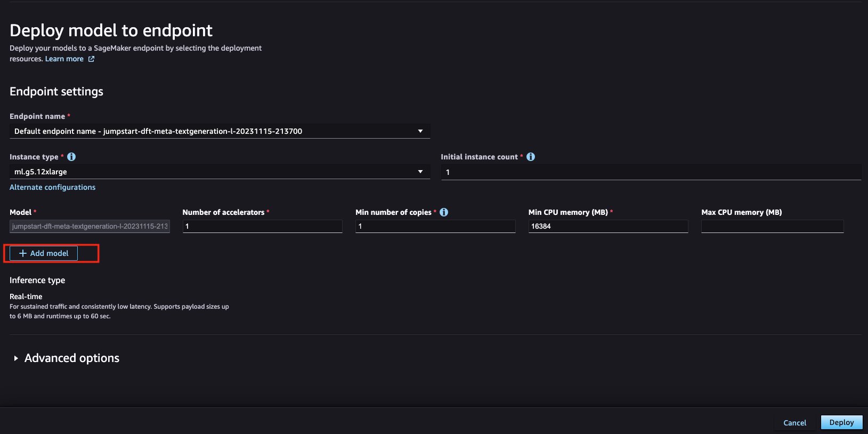Viewport: 868px width, 434px height.
Task: Click the Inference type heading
Action: [x=37, y=280]
